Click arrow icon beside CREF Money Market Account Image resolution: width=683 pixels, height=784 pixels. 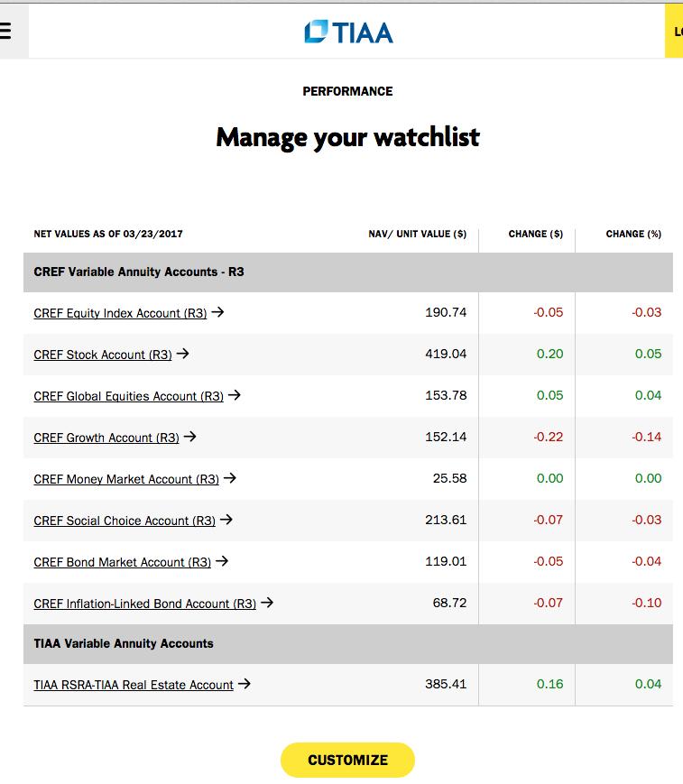[x=230, y=478]
